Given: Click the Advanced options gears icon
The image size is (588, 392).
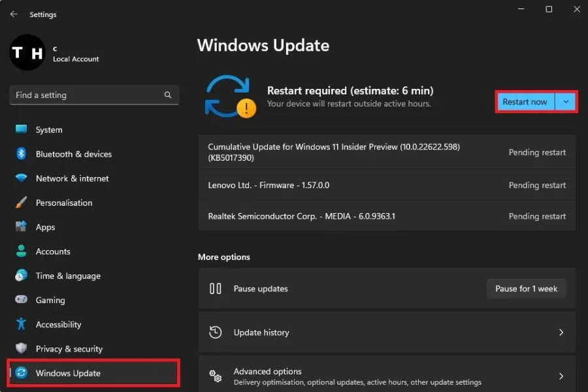Looking at the screenshot, I should pyautogui.click(x=215, y=376).
